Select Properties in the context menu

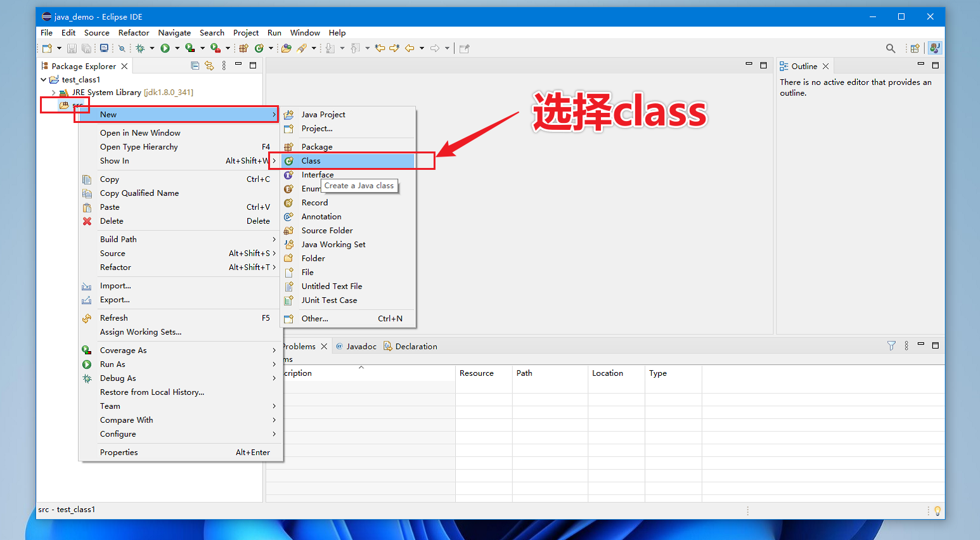click(x=180, y=453)
